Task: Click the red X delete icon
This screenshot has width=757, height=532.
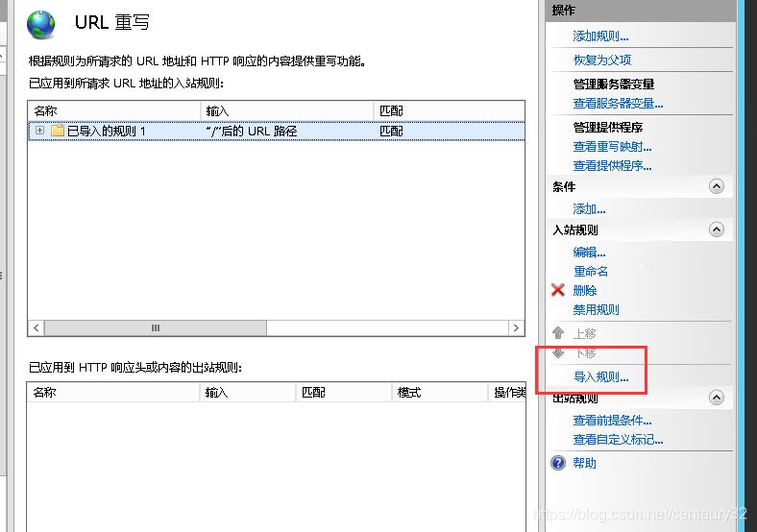Action: [x=557, y=290]
